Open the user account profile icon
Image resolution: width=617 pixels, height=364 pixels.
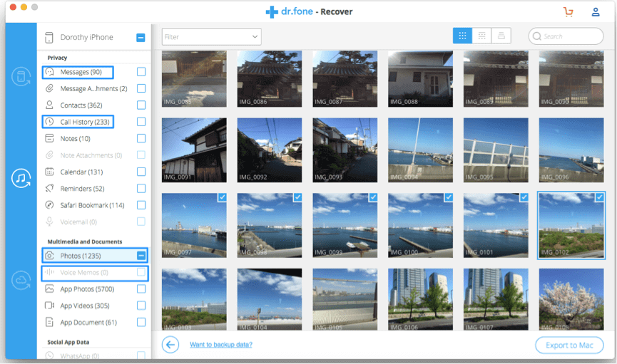[x=596, y=12]
